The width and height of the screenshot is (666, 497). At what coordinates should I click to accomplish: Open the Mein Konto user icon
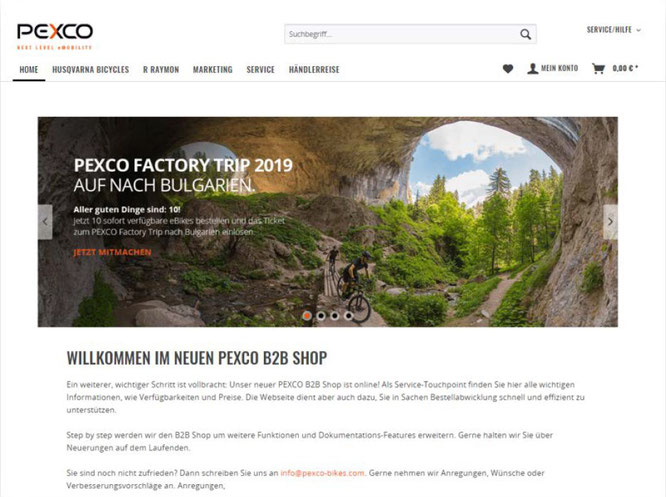pyautogui.click(x=533, y=68)
